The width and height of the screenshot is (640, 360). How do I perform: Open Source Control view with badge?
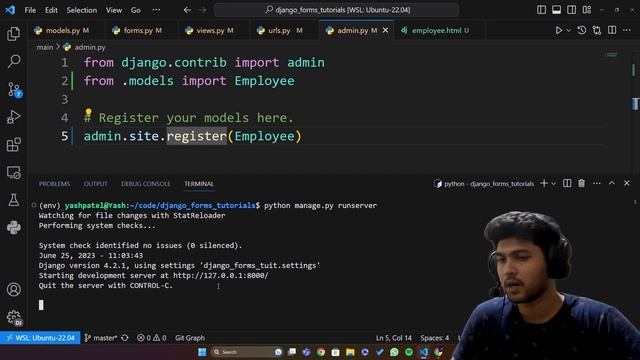point(14,90)
